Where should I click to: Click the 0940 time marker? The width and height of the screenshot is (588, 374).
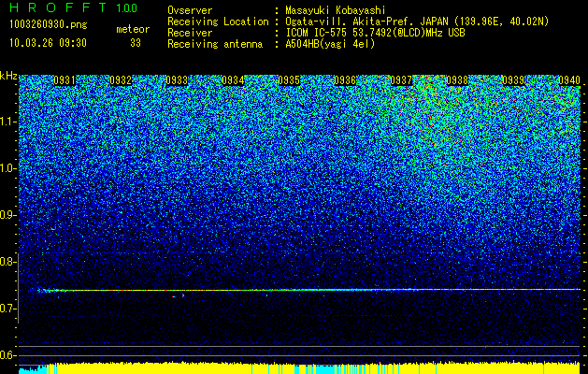point(569,80)
